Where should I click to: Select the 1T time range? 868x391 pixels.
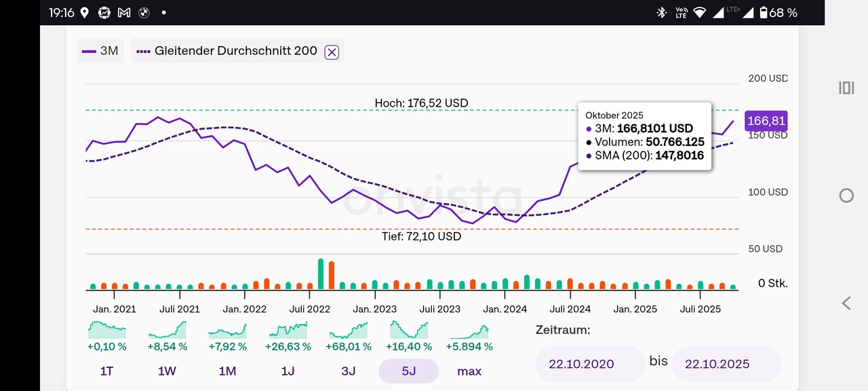click(107, 371)
